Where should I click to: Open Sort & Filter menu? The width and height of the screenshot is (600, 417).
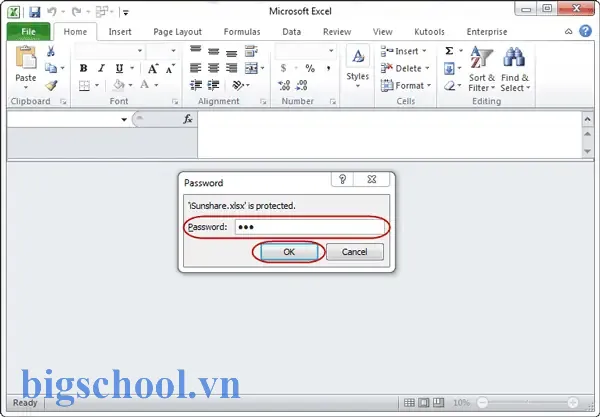coord(481,69)
